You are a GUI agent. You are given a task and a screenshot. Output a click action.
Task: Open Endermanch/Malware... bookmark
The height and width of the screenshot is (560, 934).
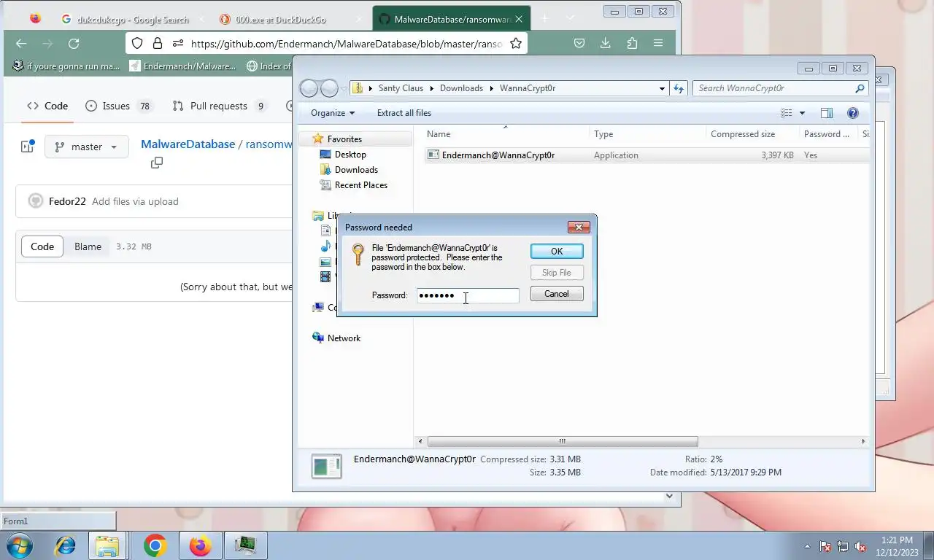tap(182, 66)
